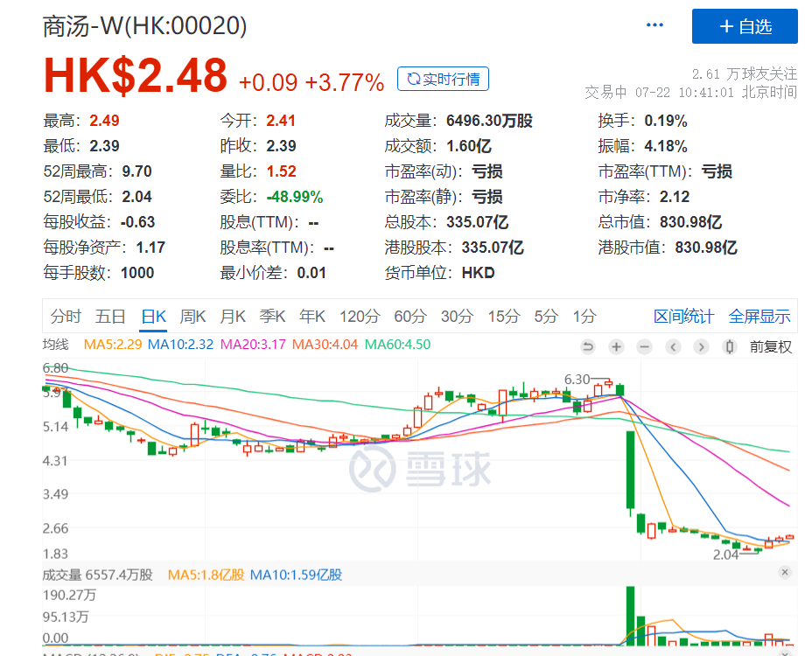The height and width of the screenshot is (656, 812).
Task: Click the 成交量 value 6496.30万股
Action: coord(489,121)
